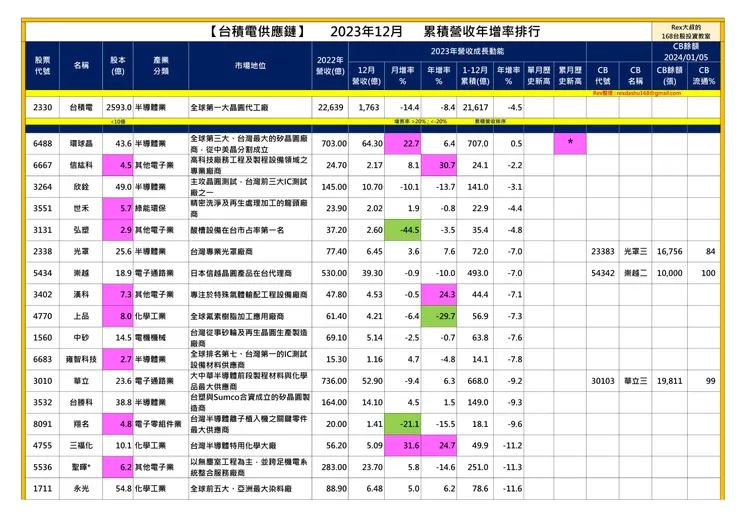This screenshot has width=740, height=523.
Task: Select the CB balance 10,000
Action: point(669,273)
